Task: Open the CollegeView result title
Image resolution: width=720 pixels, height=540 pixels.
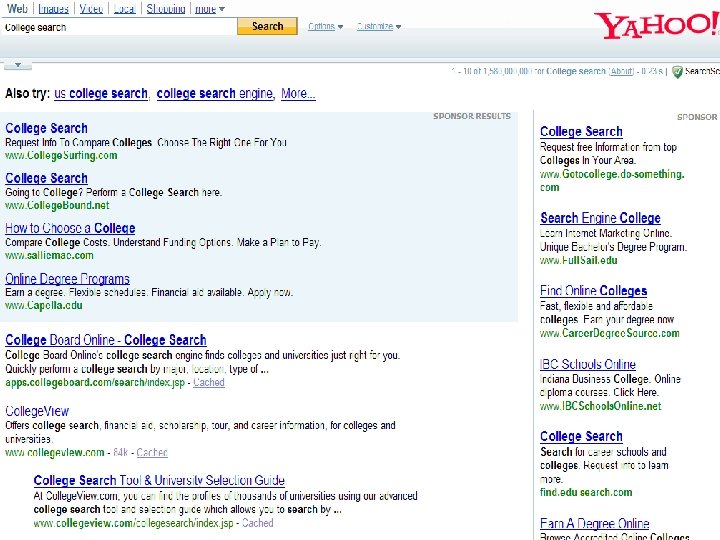Action: tap(37, 411)
